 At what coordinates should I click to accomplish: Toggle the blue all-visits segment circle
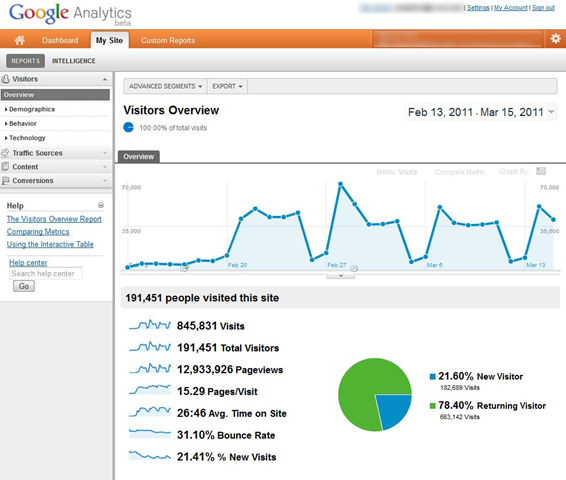(129, 127)
